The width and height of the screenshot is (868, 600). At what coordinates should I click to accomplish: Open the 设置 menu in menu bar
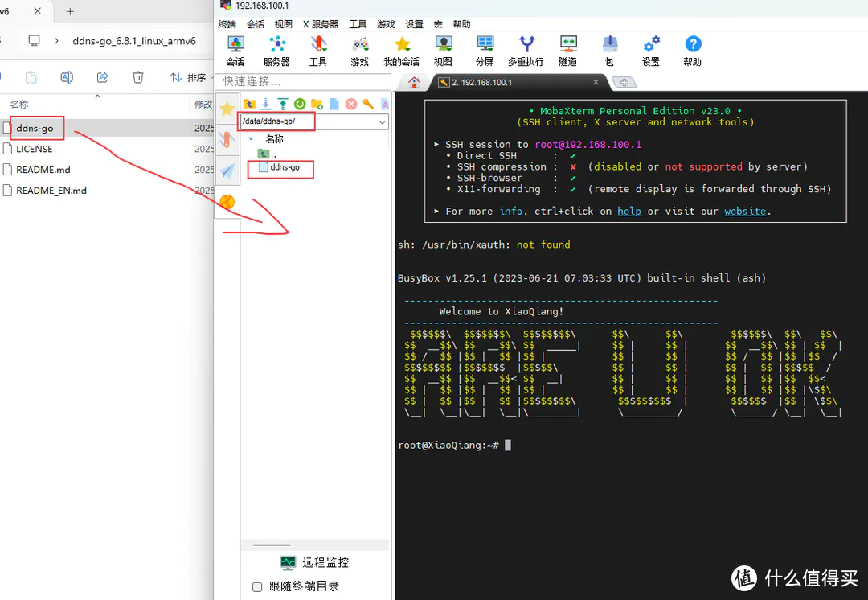click(414, 24)
